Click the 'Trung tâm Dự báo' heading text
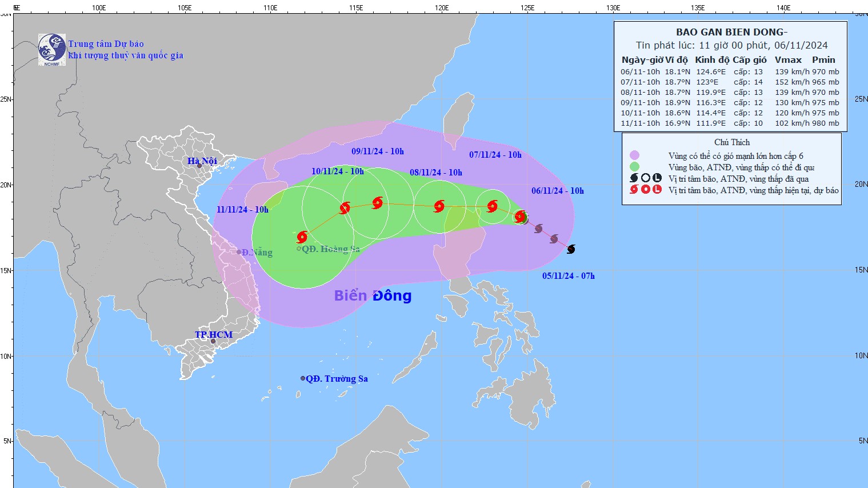 pos(106,44)
